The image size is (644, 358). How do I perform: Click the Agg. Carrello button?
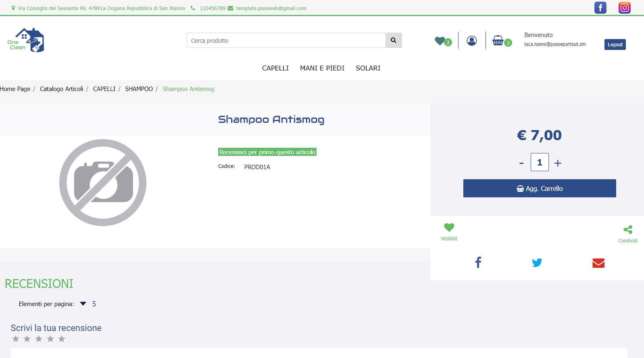539,188
